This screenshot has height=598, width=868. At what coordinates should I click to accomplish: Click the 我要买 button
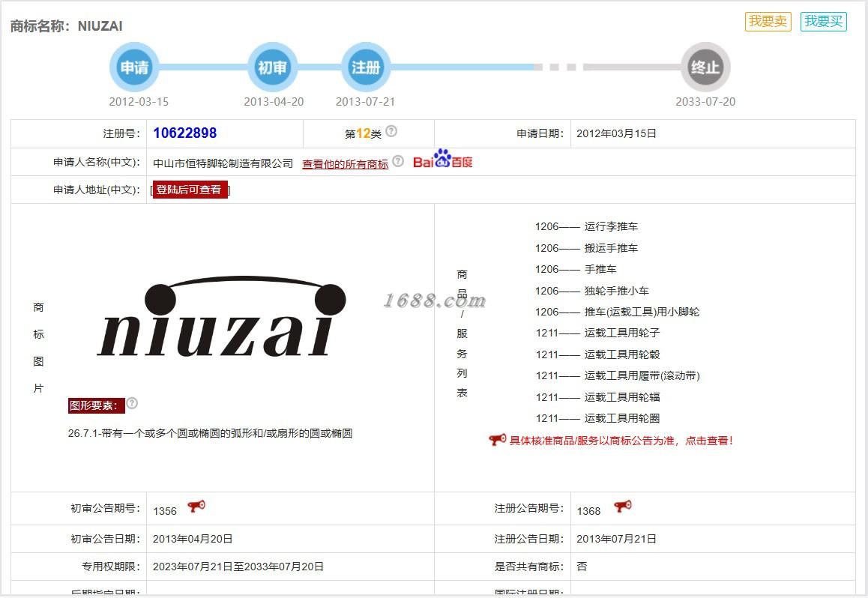click(x=823, y=22)
